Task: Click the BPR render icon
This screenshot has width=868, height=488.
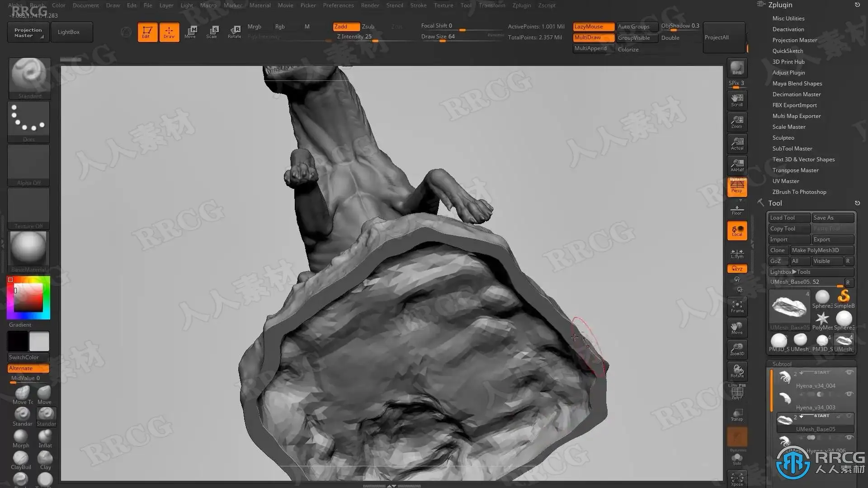Action: point(737,68)
